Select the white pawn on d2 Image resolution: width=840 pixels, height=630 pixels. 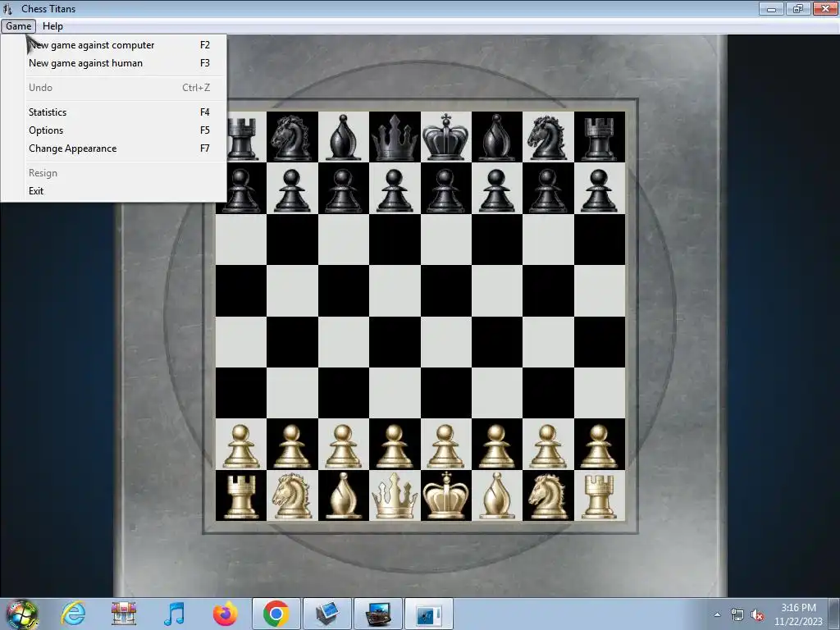[395, 445]
